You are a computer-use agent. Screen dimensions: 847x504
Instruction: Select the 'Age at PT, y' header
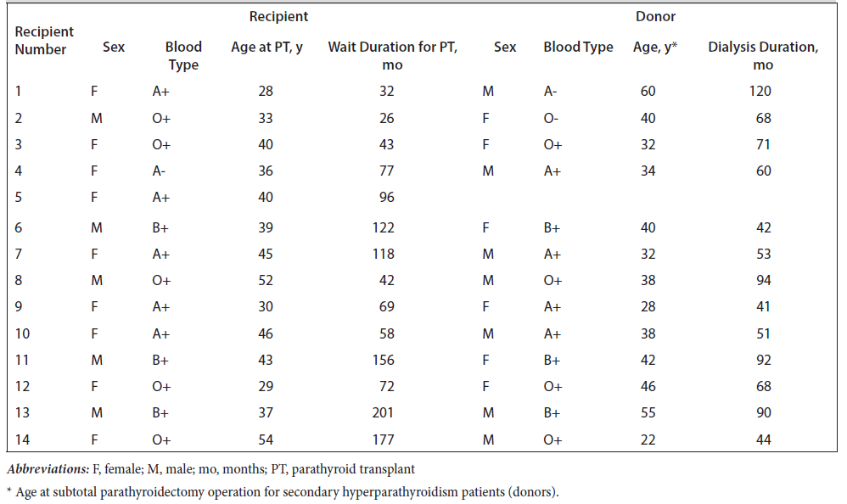tap(266, 48)
